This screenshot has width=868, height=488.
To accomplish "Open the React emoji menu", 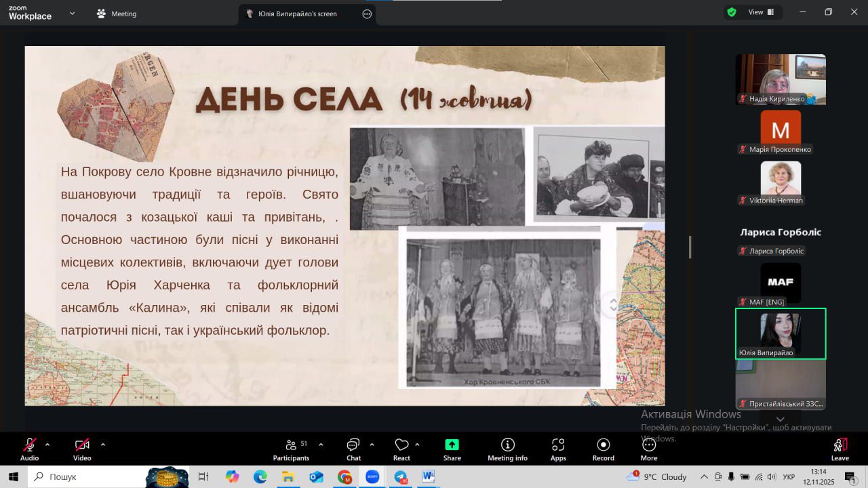I will (401, 449).
